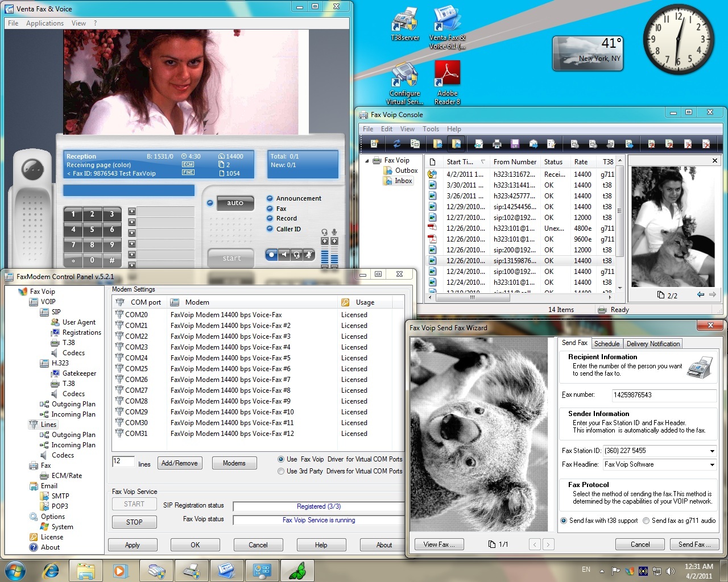Image resolution: width=728 pixels, height=582 pixels.
Task: Click Add/Remove button for lines
Action: tap(180, 463)
